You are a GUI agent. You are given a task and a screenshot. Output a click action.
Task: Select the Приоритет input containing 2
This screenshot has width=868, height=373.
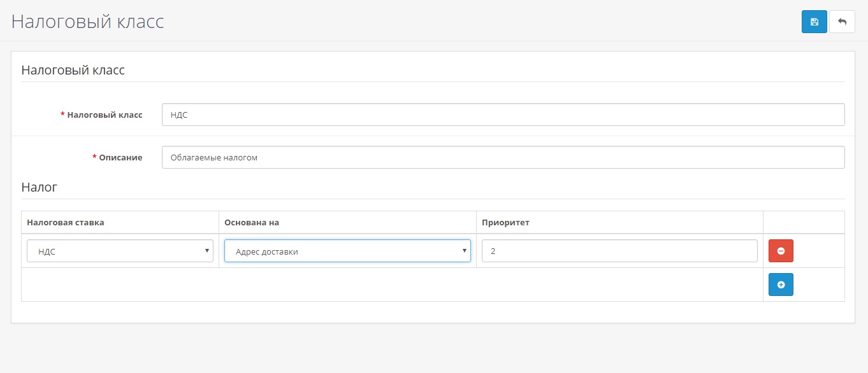(619, 251)
